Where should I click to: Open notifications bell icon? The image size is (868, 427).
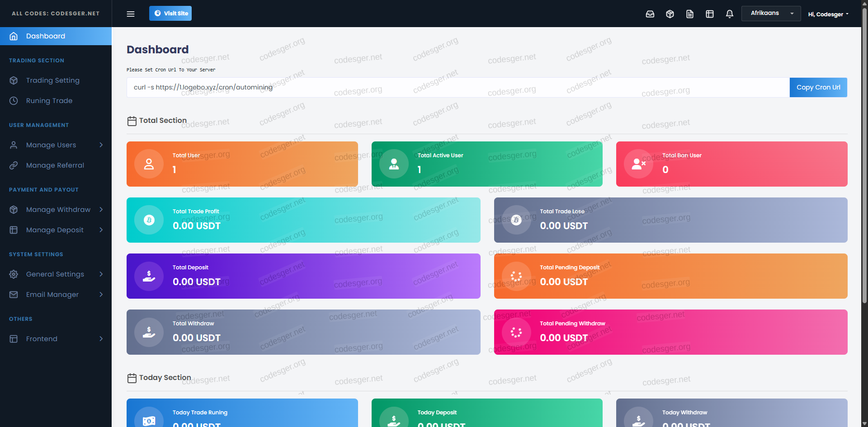(x=730, y=14)
